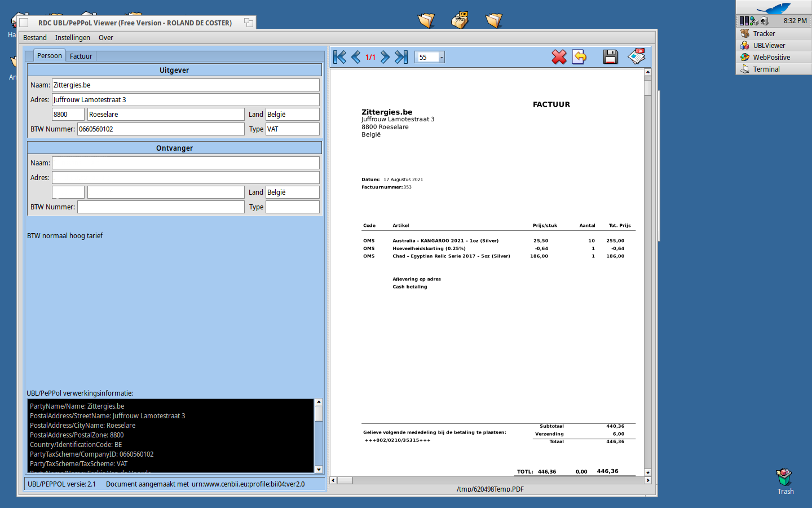Click the Uitgever Naam field with Zittergies.be
Viewport: 812px width, 508px height.
click(x=186, y=85)
